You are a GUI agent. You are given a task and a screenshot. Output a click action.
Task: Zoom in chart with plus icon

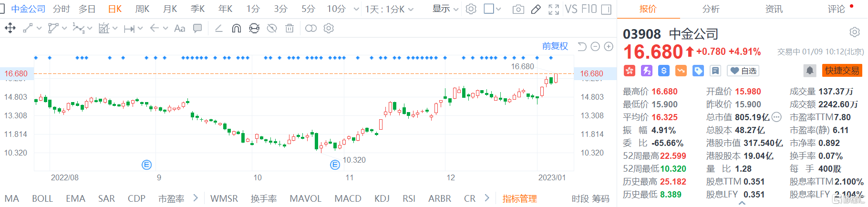609,46
